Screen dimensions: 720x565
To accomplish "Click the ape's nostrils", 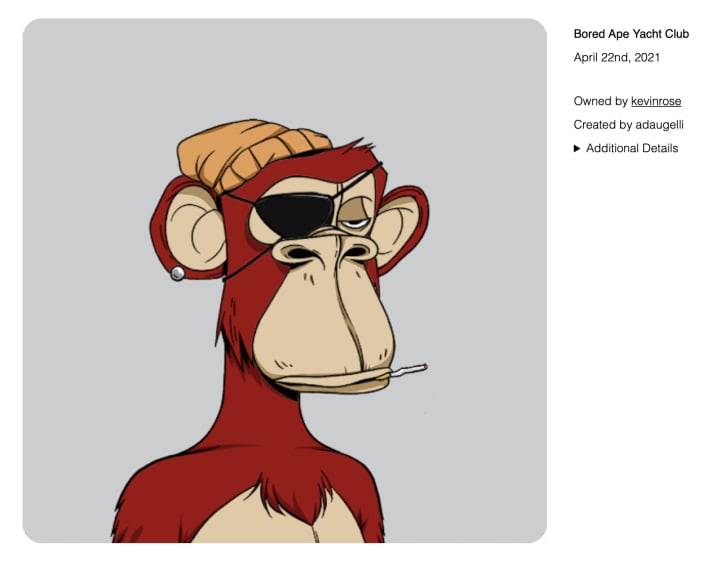I will tap(327, 252).
